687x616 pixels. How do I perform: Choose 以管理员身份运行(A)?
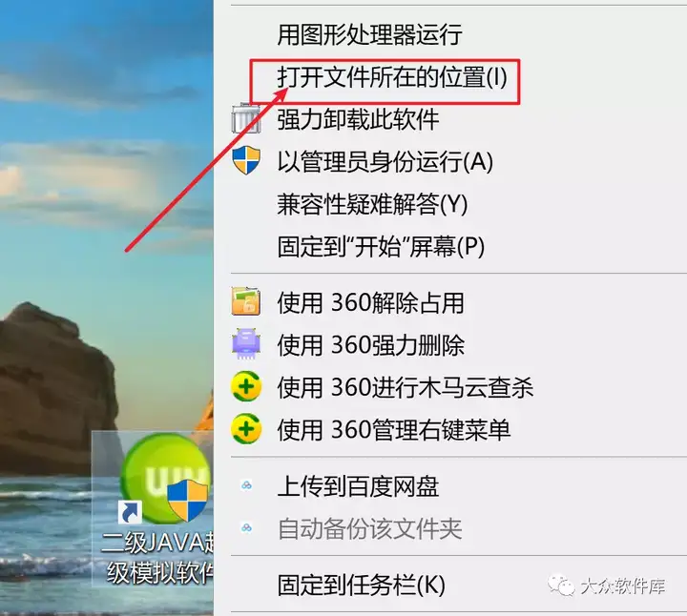[x=385, y=161]
